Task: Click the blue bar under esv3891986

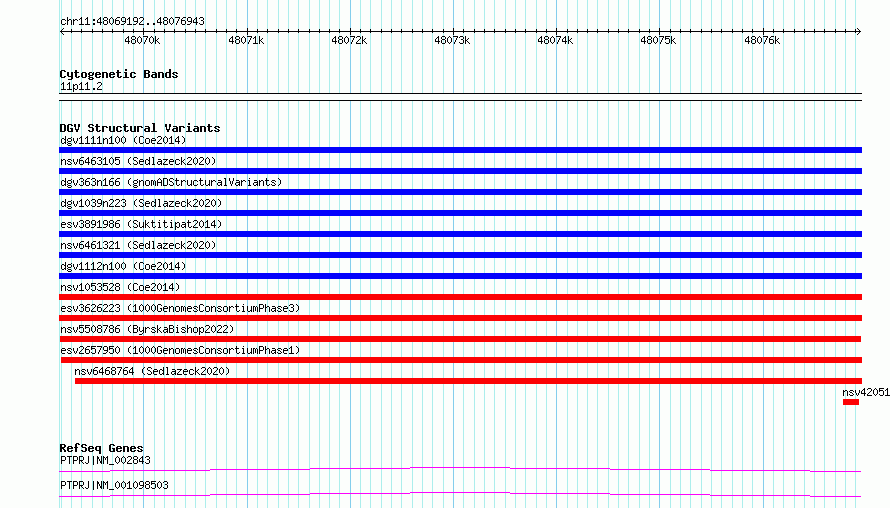Action: click(x=460, y=234)
